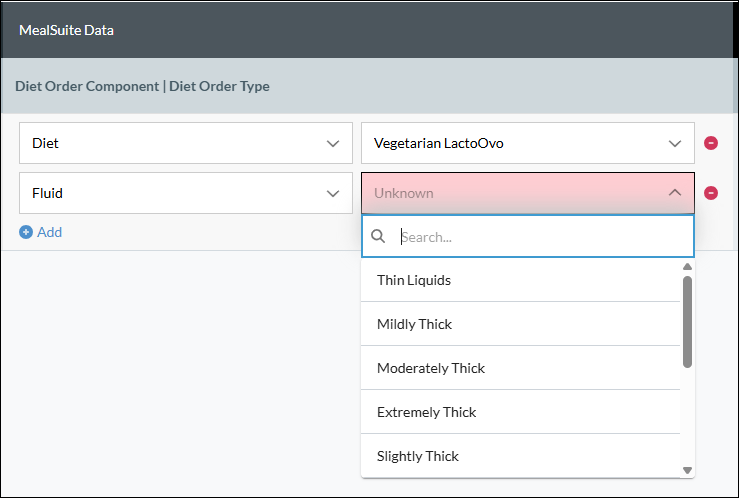Choose Moderately Thick from the list
This screenshot has height=498, width=739.
[520, 367]
